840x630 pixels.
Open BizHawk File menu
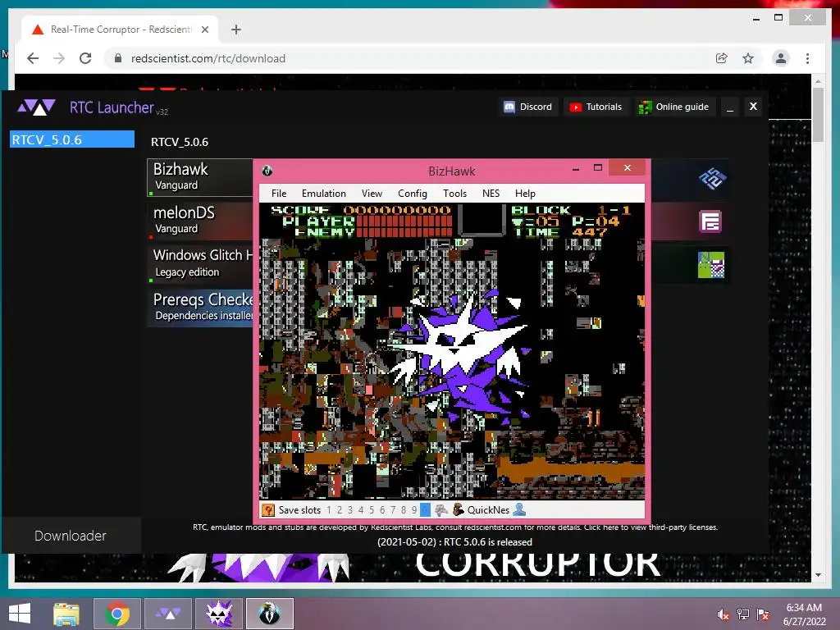(x=279, y=194)
